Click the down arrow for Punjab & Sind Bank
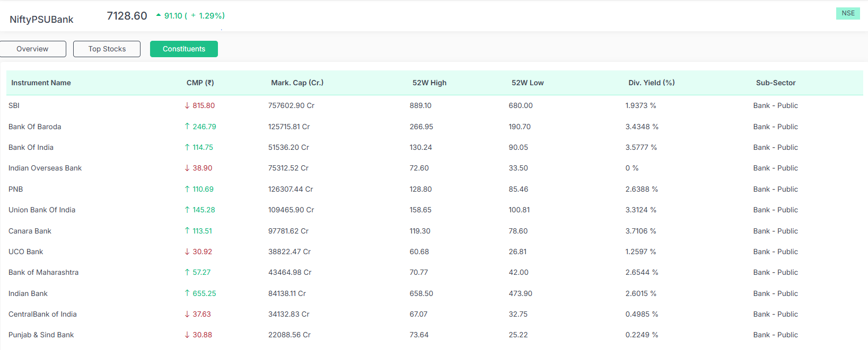868x350 pixels. click(187, 335)
